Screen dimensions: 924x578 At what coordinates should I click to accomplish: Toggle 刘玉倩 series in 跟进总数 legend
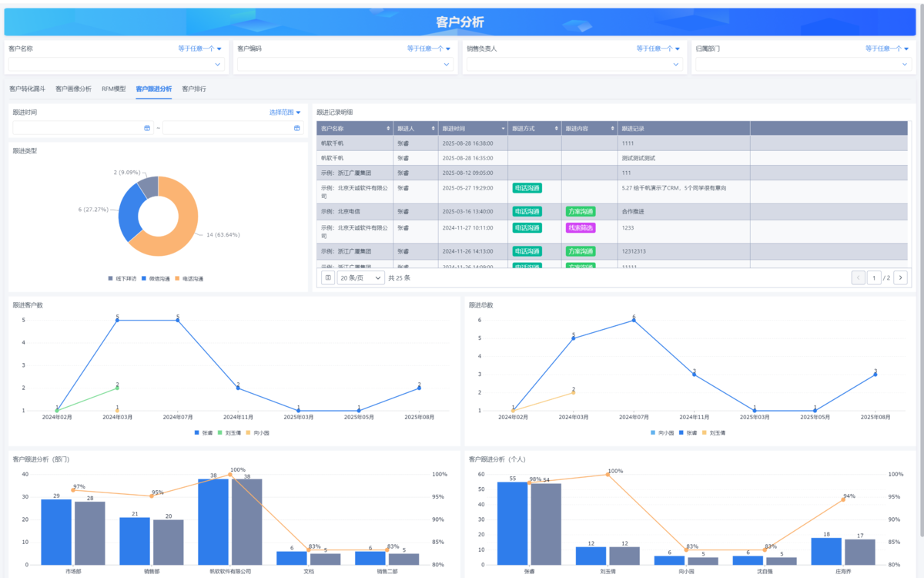(x=714, y=433)
